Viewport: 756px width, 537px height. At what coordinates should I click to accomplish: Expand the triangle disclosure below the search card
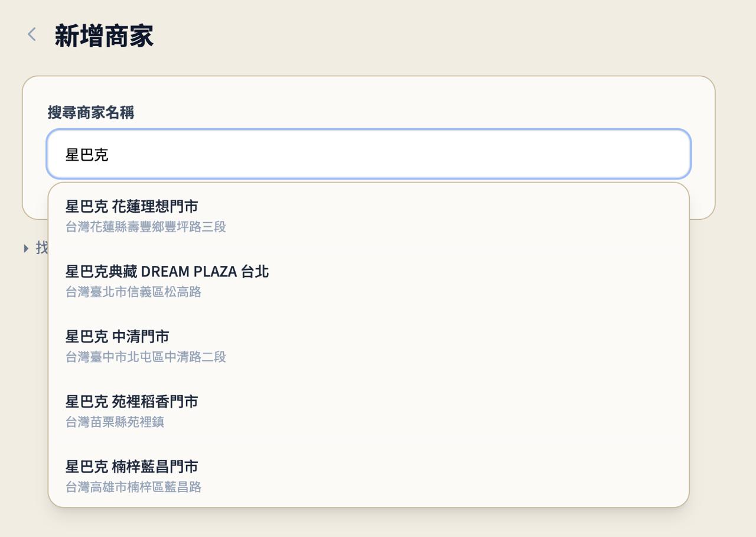(26, 248)
